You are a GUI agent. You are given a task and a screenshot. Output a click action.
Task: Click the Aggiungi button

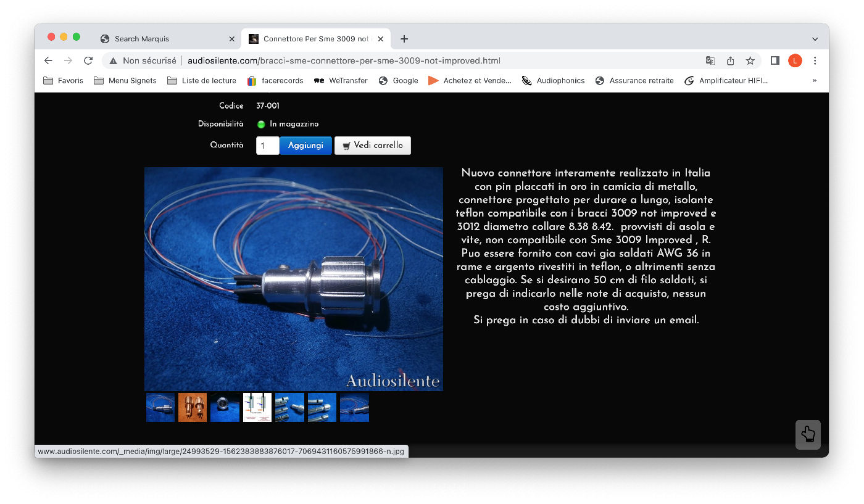coord(305,146)
